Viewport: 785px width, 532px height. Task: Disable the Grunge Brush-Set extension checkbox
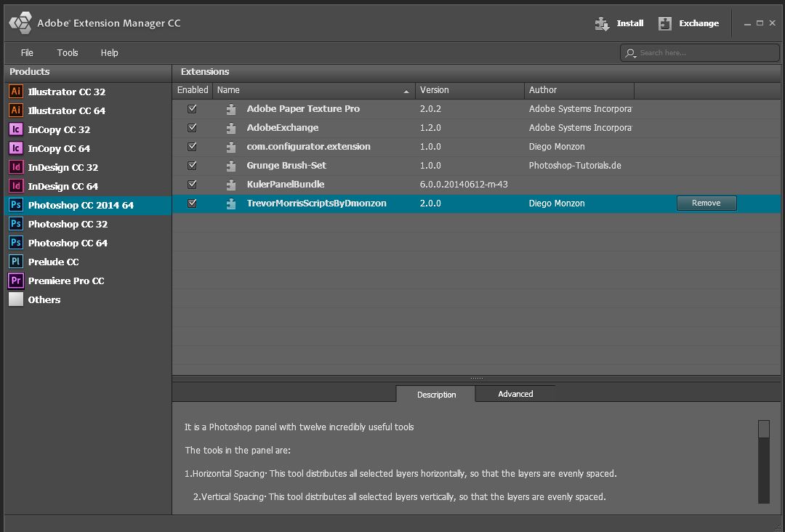(x=192, y=165)
